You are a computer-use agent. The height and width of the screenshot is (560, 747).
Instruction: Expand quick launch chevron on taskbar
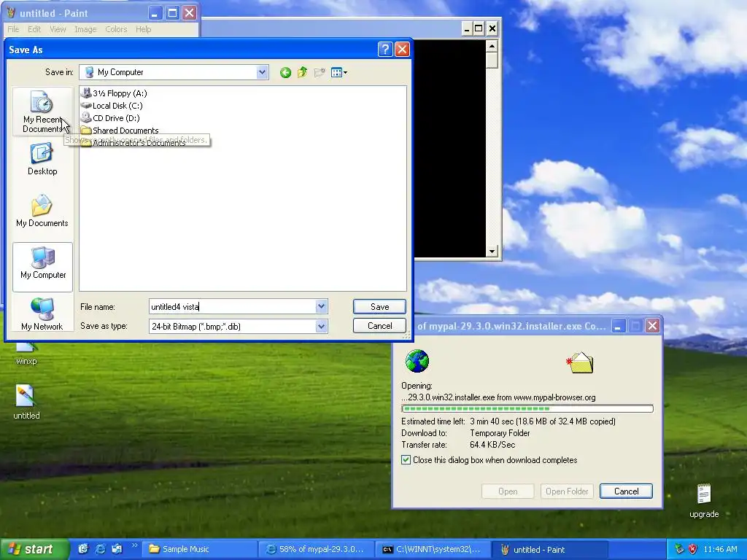point(134,545)
